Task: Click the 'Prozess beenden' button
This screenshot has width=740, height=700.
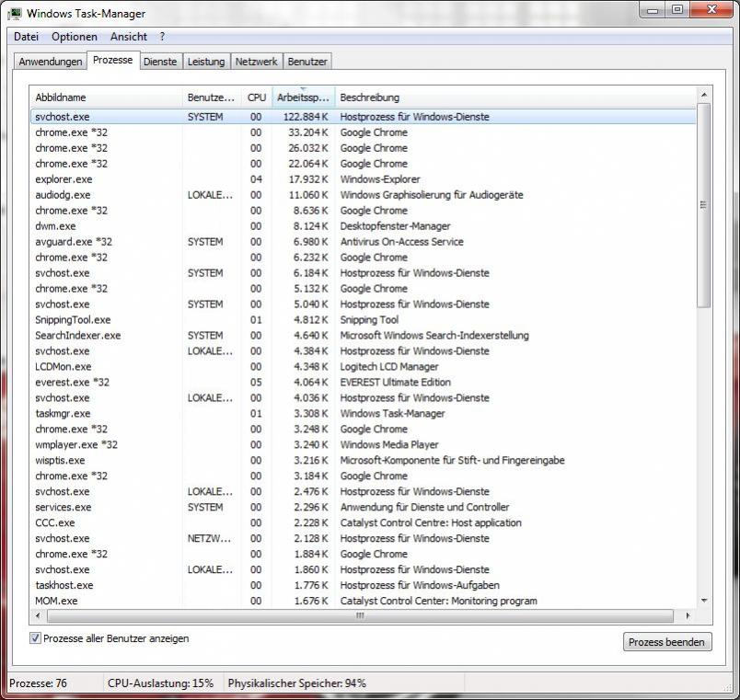Action: click(667, 642)
